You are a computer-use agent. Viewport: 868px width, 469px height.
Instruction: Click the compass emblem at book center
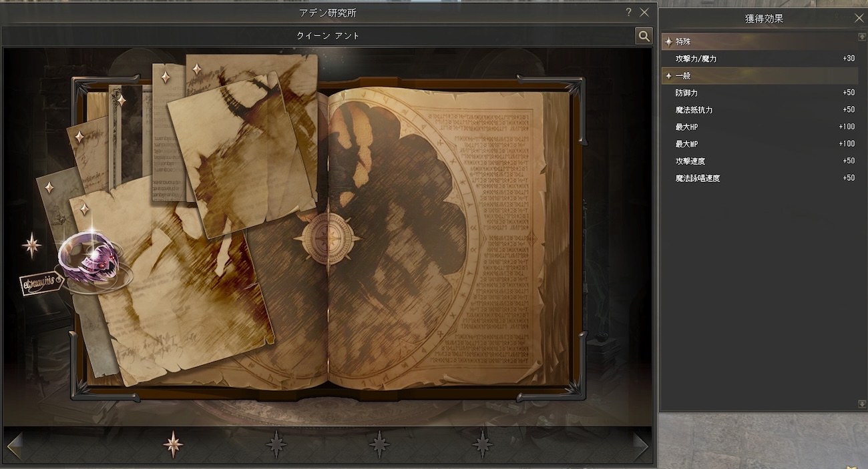[327, 239]
